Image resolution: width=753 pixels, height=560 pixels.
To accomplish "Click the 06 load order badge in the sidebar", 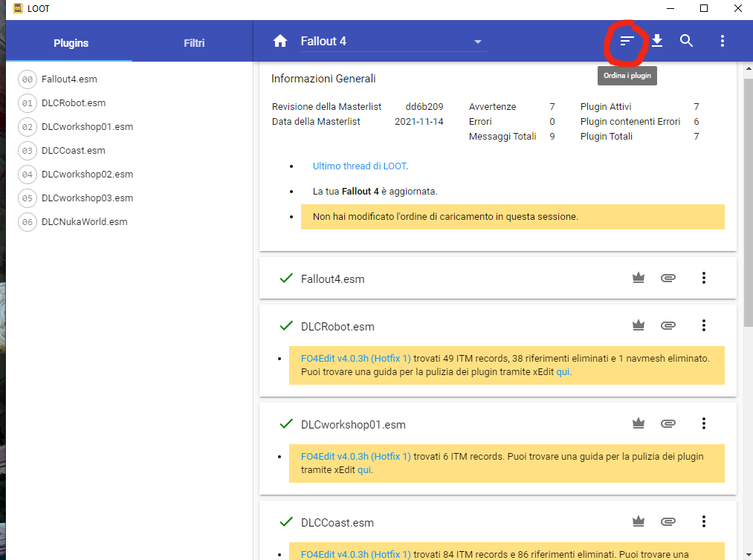I will point(28,222).
